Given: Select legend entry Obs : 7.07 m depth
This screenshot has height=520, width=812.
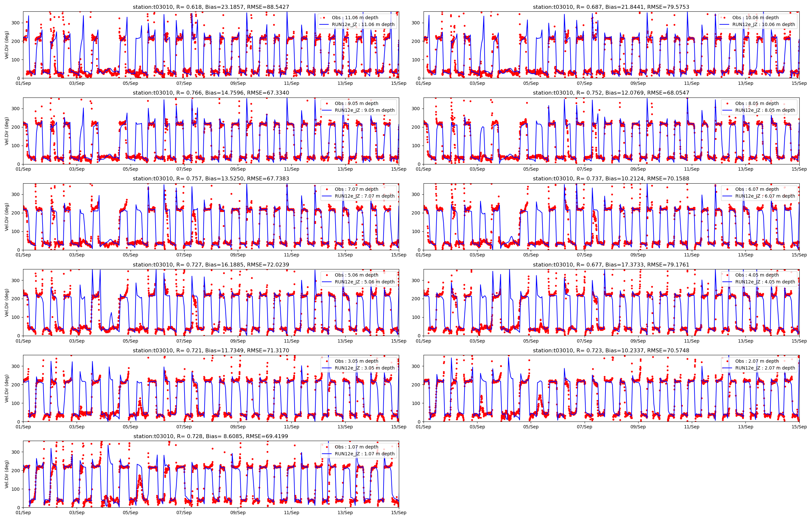Looking at the screenshot, I should (356, 189).
